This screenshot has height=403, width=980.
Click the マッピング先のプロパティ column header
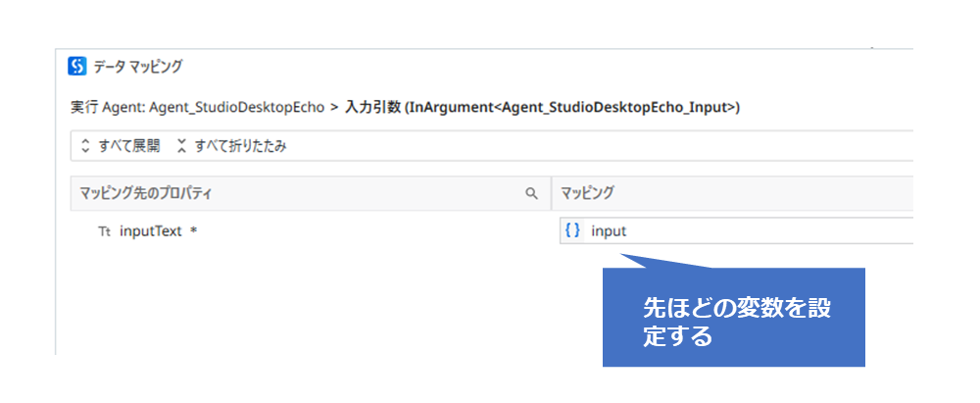pos(145,194)
